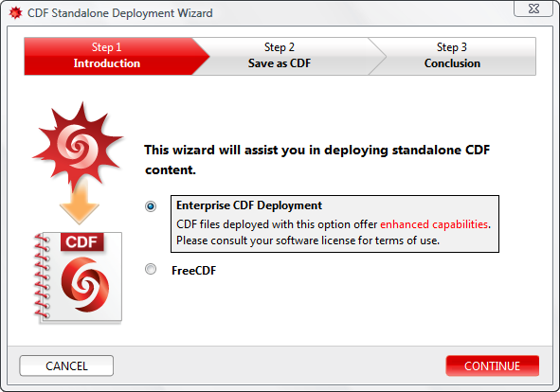
Task: Select the FreeCDF radio button
Action: (x=151, y=269)
